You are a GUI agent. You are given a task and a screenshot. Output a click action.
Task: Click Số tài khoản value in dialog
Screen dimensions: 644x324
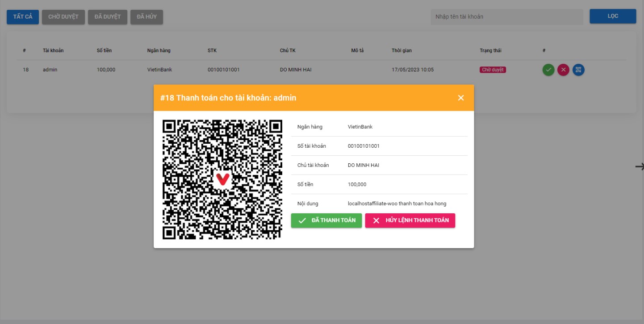click(x=364, y=146)
